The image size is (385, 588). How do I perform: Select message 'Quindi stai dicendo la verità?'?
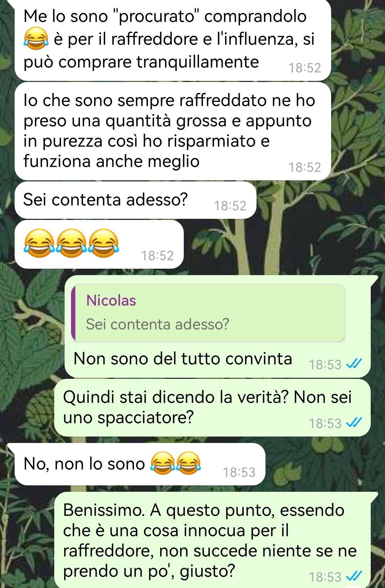[212, 408]
